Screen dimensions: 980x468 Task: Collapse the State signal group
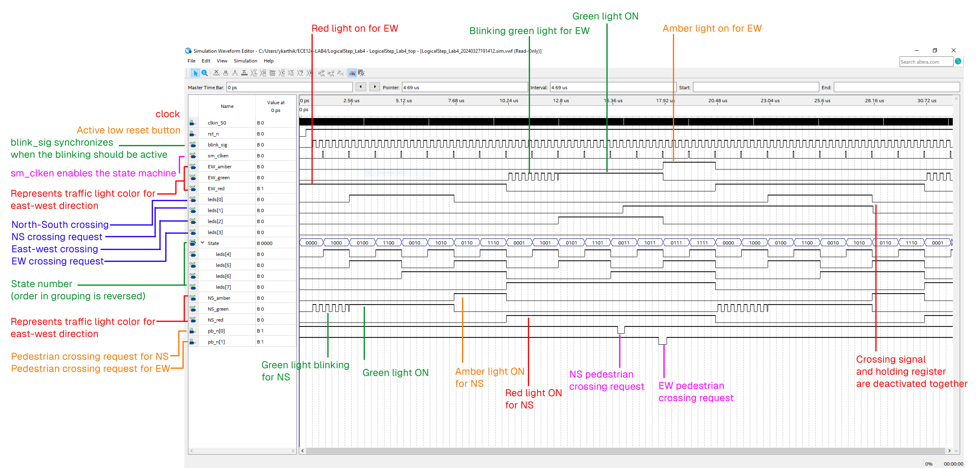202,243
